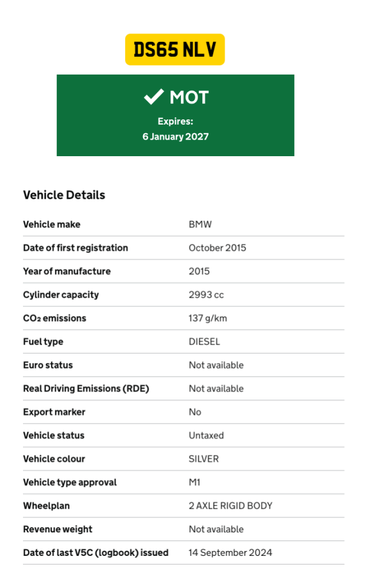This screenshot has height=588, width=370.
Task: Click the M1 vehicle type approval value
Action: click(195, 482)
